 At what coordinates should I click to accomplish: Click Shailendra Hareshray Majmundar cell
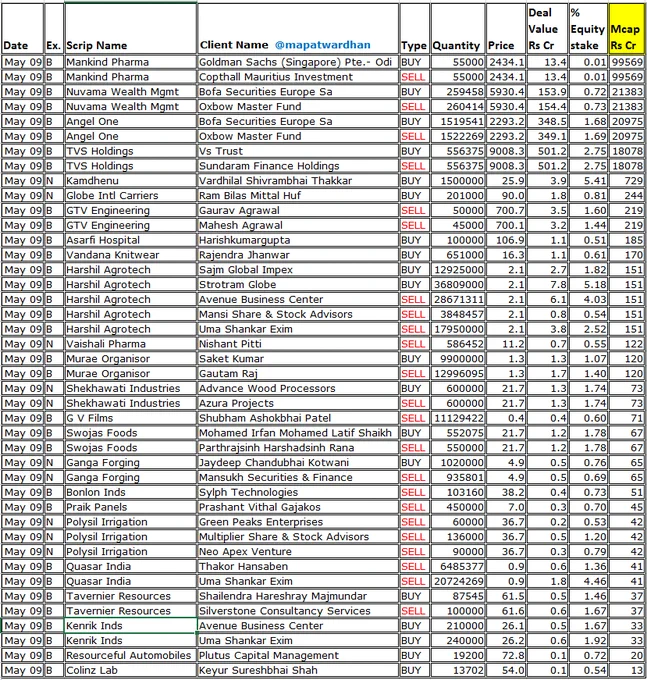point(298,596)
